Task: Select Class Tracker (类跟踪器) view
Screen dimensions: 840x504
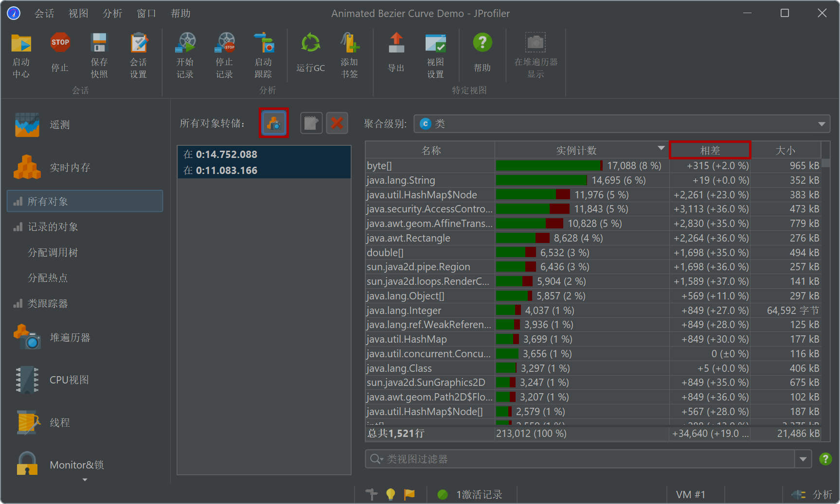Action: (x=85, y=303)
